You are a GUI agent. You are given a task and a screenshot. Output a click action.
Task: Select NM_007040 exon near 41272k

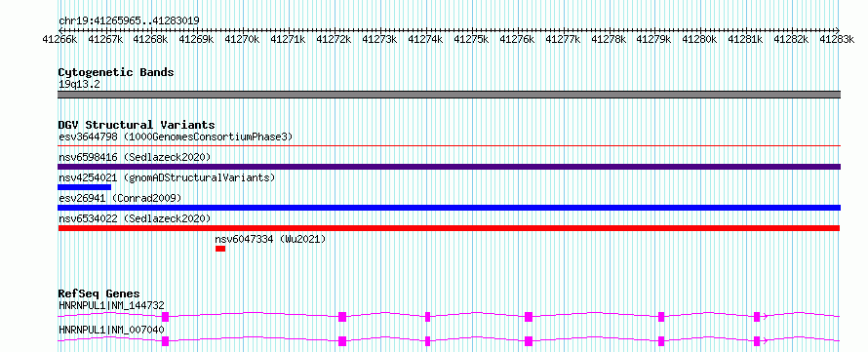(x=342, y=341)
